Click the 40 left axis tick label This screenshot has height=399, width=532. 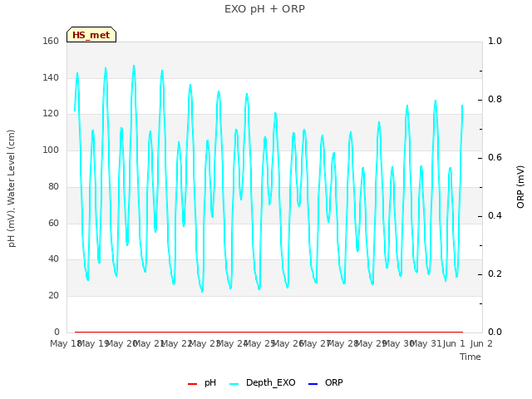[53, 259]
